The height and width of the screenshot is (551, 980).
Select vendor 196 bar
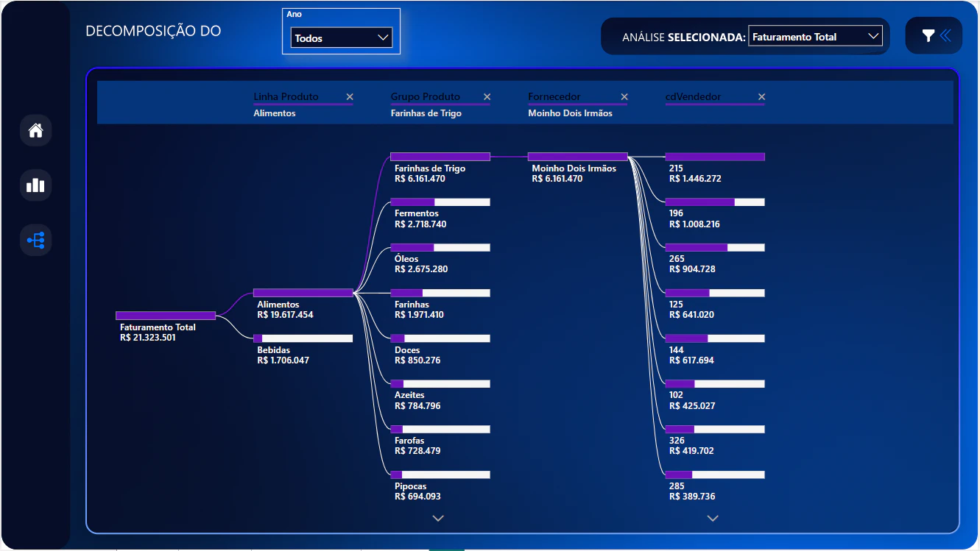point(715,202)
